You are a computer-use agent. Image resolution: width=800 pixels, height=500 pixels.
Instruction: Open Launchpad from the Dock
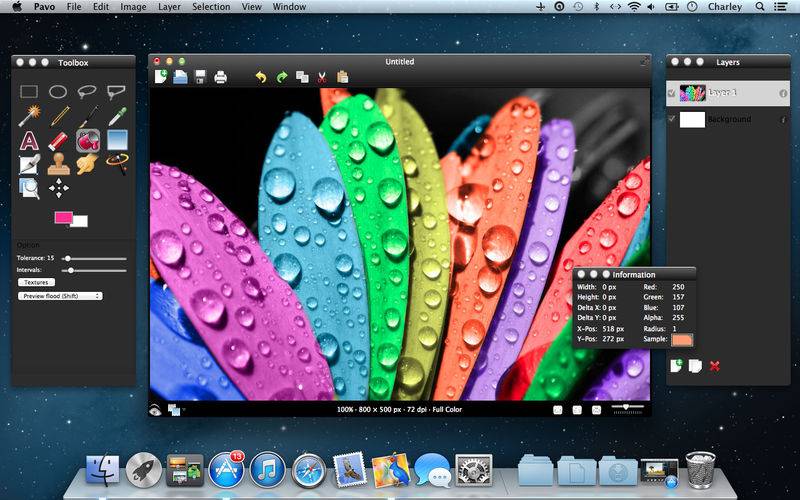[x=144, y=470]
